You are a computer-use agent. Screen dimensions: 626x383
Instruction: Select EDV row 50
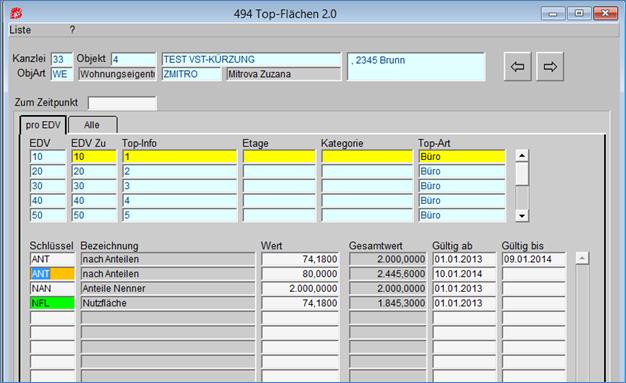point(48,215)
